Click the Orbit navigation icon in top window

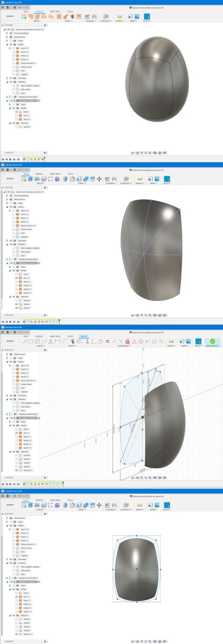pos(132,152)
